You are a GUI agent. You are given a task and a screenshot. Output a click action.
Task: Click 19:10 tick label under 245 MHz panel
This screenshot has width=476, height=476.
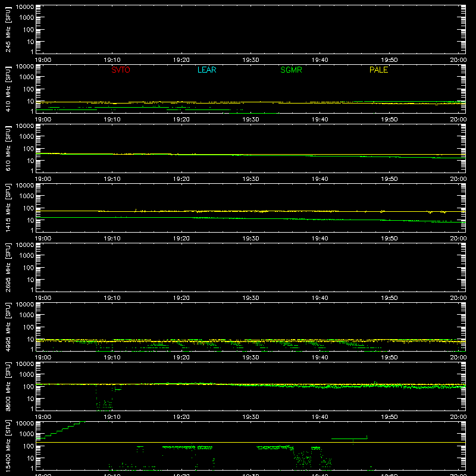point(112,60)
